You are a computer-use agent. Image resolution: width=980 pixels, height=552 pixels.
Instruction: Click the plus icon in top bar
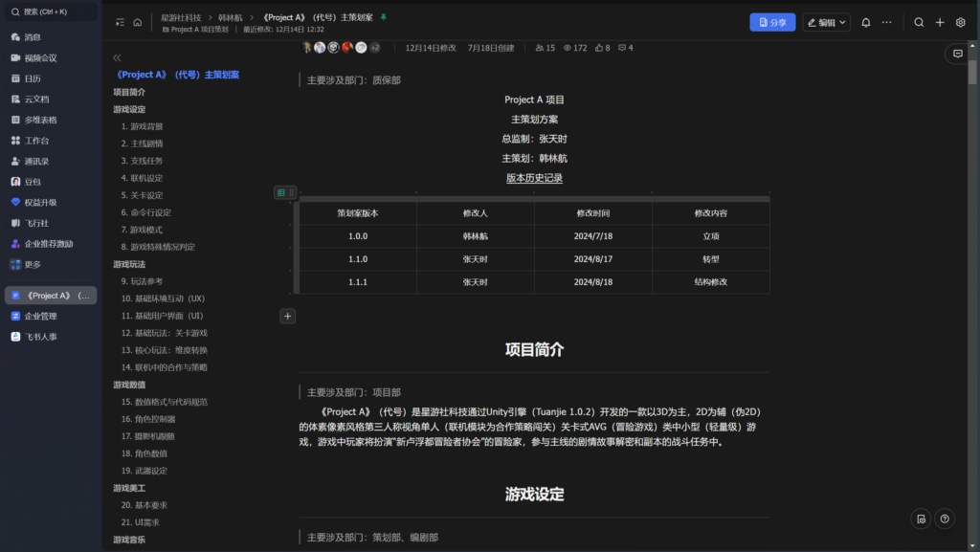[x=940, y=22]
